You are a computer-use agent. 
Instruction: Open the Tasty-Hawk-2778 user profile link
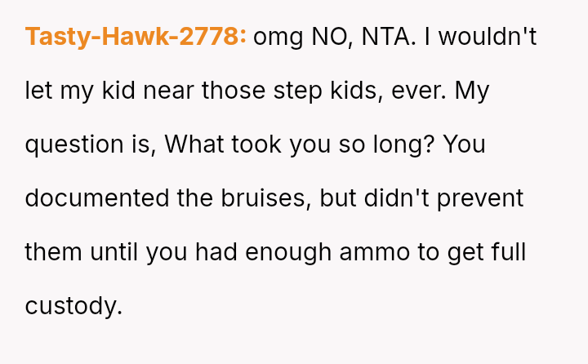(x=136, y=37)
